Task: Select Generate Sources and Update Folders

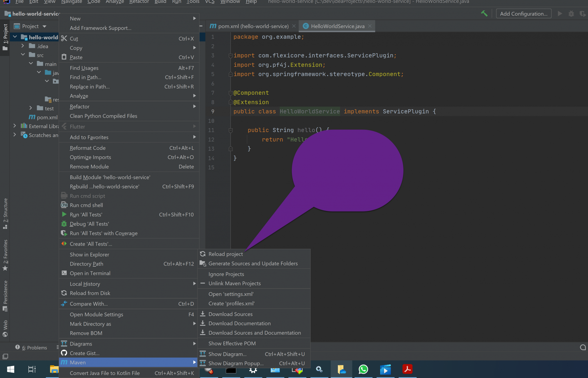Action: click(253, 263)
